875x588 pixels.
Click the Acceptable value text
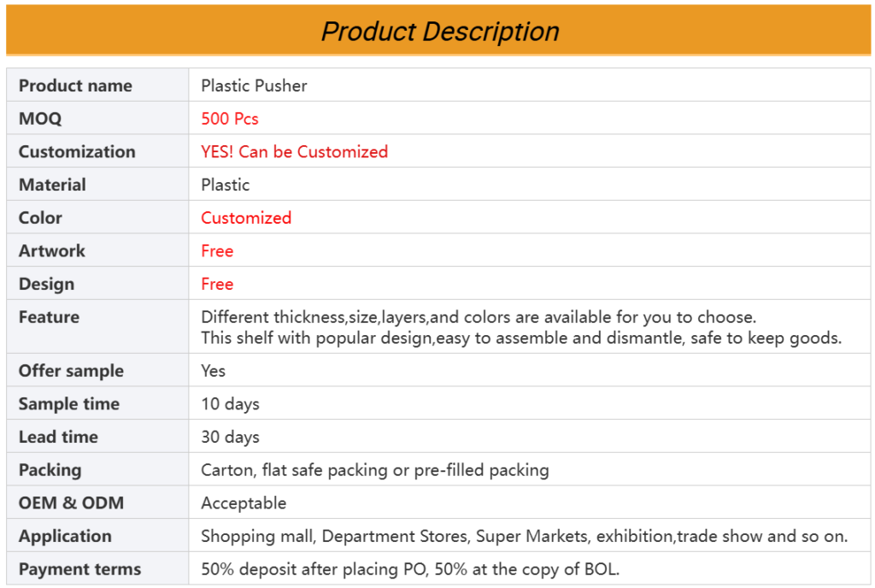pyautogui.click(x=244, y=503)
